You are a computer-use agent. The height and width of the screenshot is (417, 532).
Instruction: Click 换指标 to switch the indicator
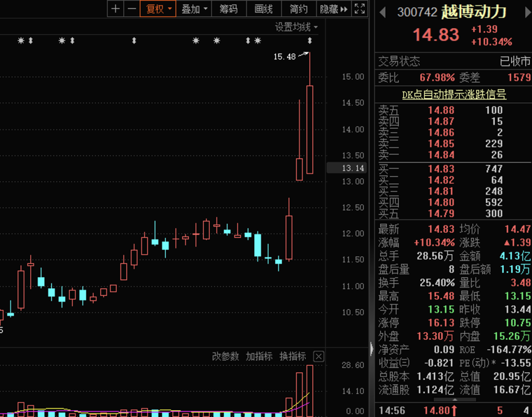click(x=293, y=356)
